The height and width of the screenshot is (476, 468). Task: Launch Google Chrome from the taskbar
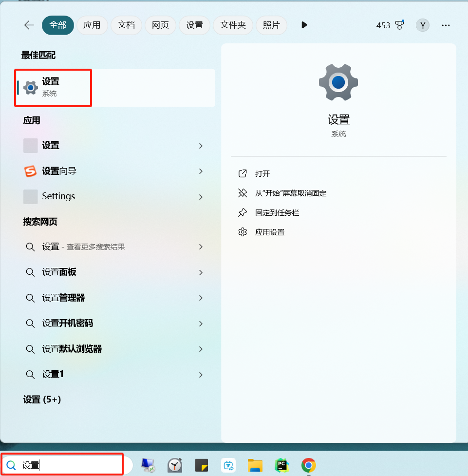[308, 465]
